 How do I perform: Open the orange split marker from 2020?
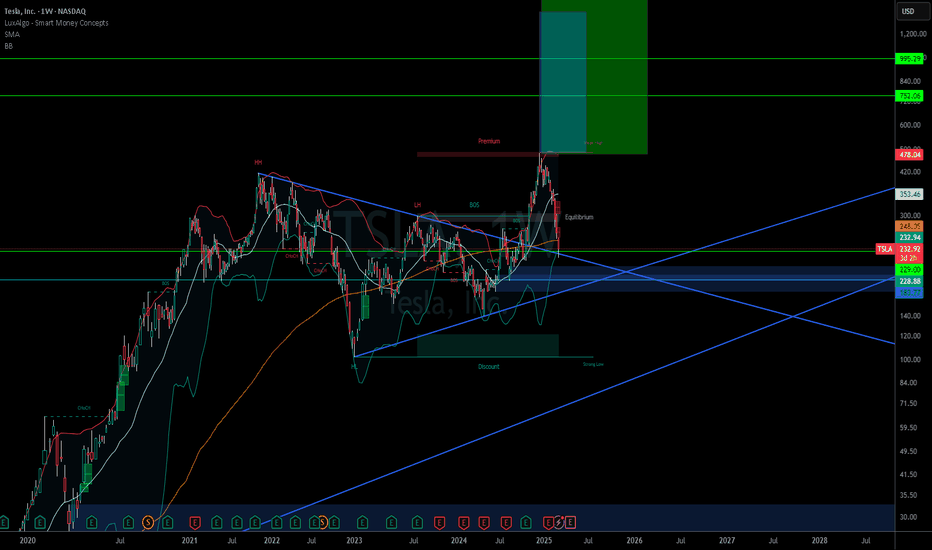point(149,523)
